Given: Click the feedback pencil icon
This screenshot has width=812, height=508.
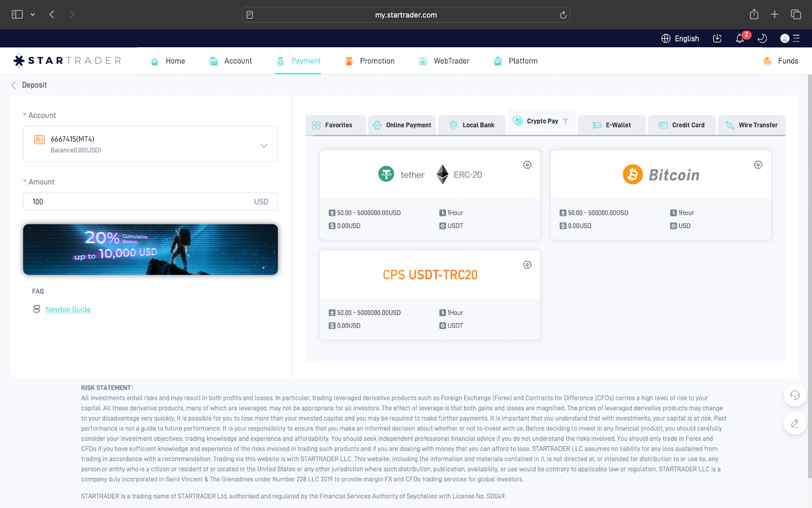Looking at the screenshot, I should pos(795,423).
